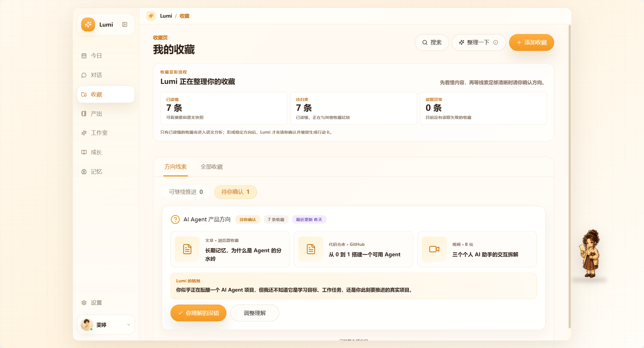Open article 长期记忆，为什么是 Agent 的分水岭
This screenshot has height=348, width=644.
tap(230, 249)
